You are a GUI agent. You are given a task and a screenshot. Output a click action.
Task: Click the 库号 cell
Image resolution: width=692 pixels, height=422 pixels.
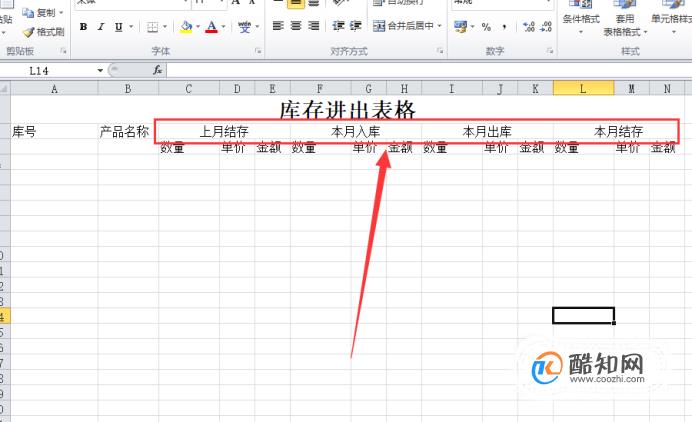(x=54, y=132)
